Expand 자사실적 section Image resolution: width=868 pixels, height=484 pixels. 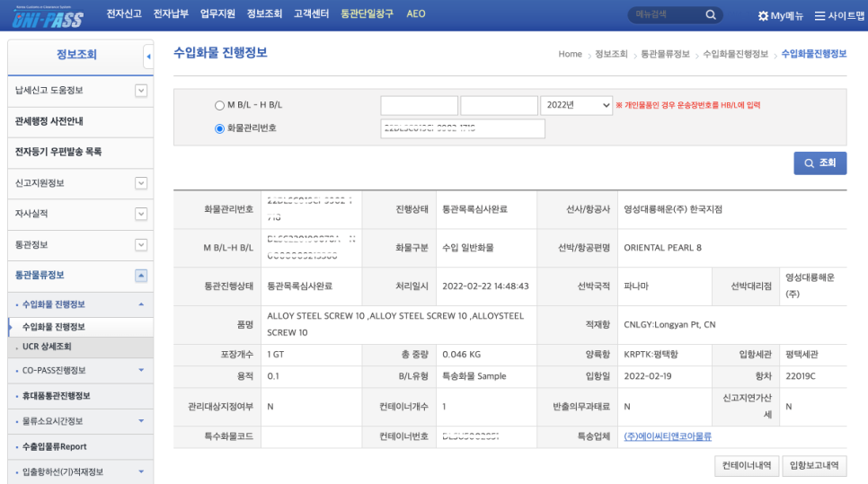pos(141,214)
